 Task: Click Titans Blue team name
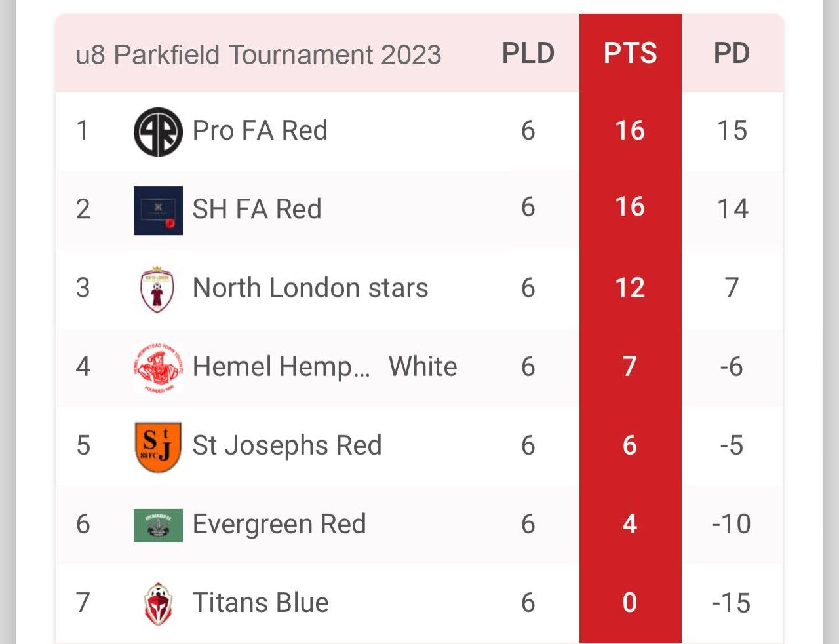260,603
